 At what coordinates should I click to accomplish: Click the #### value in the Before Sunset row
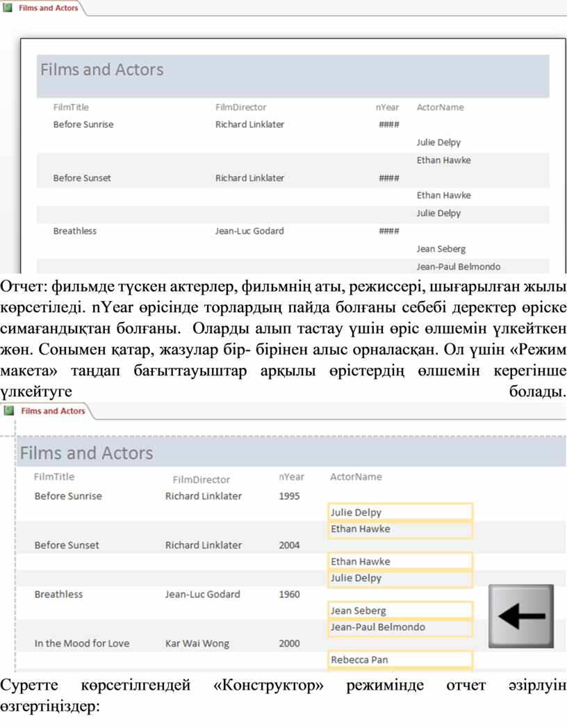coord(389,178)
